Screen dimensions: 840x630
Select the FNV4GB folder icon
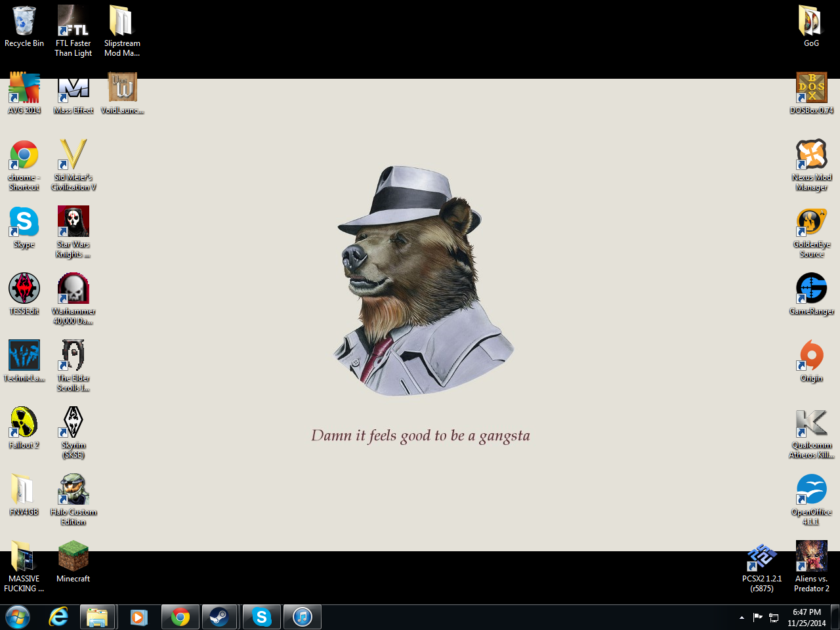coord(24,495)
